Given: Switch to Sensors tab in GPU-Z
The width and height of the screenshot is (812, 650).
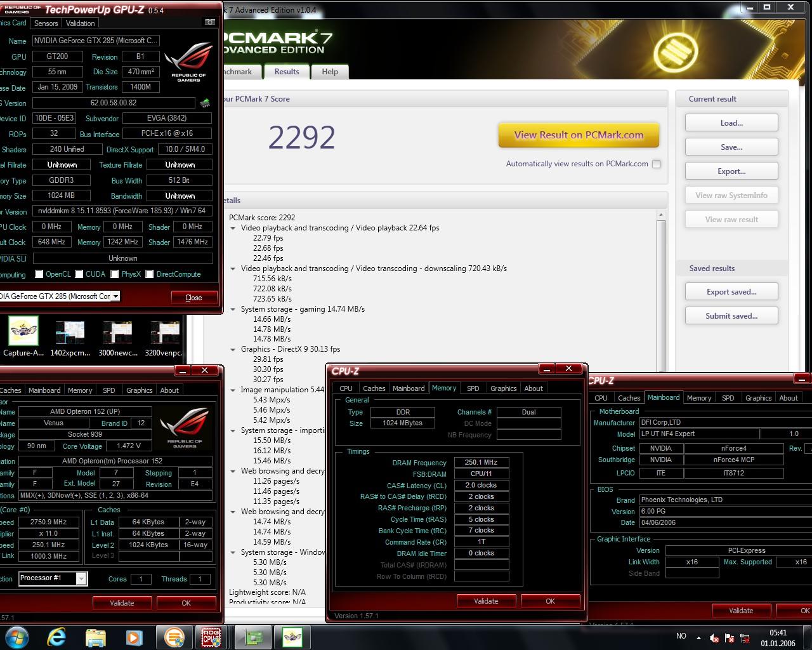Looking at the screenshot, I should [46, 23].
